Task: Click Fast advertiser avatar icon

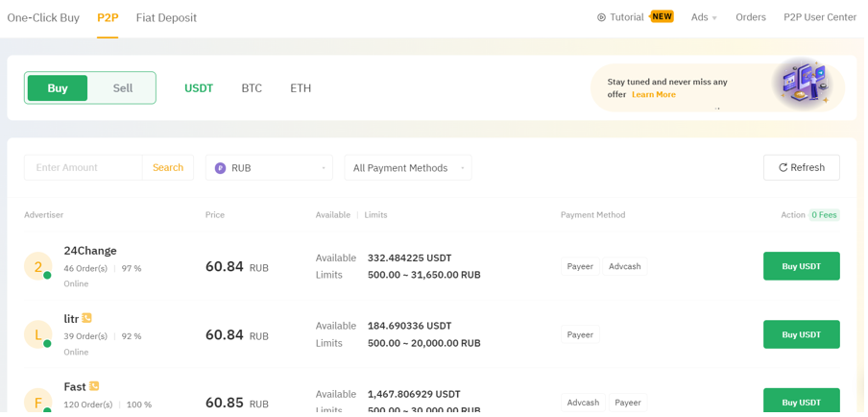Action: (x=37, y=402)
